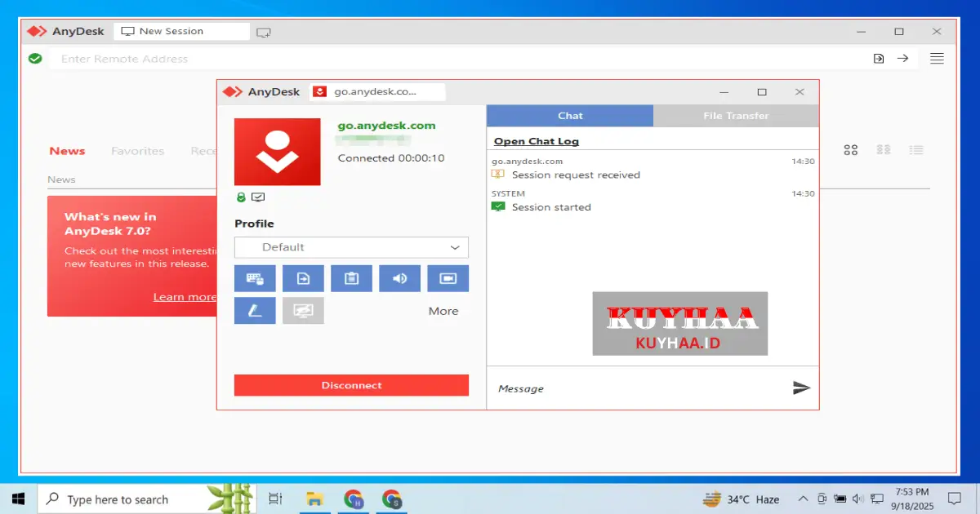This screenshot has height=514, width=980.
Task: Click the Session request received entry
Action: point(576,175)
